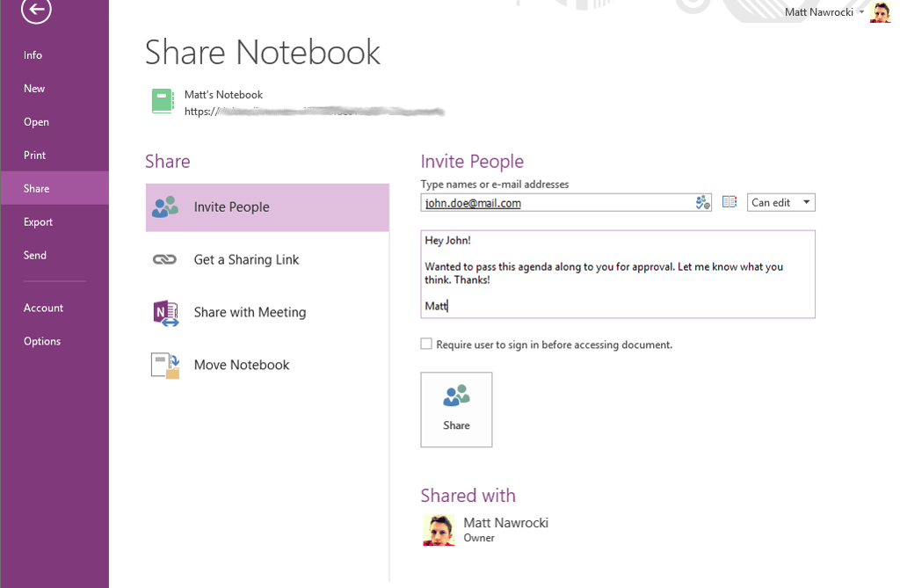Image resolution: width=900 pixels, height=588 pixels.
Task: Click inside the personal message text box
Action: (x=618, y=274)
